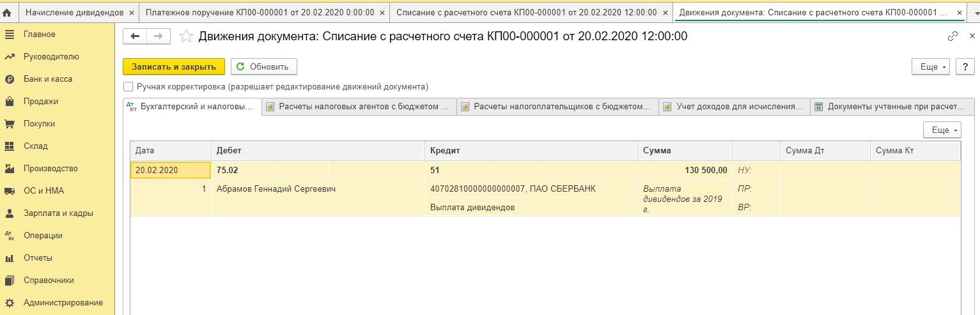Open the home page icon tab

[7, 12]
